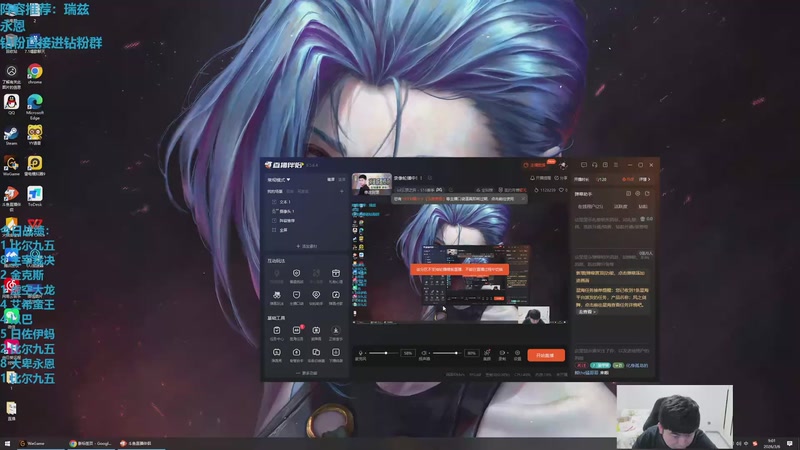Click the streamer avatar thumbnail
This screenshot has height=450, width=800.
click(x=371, y=184)
